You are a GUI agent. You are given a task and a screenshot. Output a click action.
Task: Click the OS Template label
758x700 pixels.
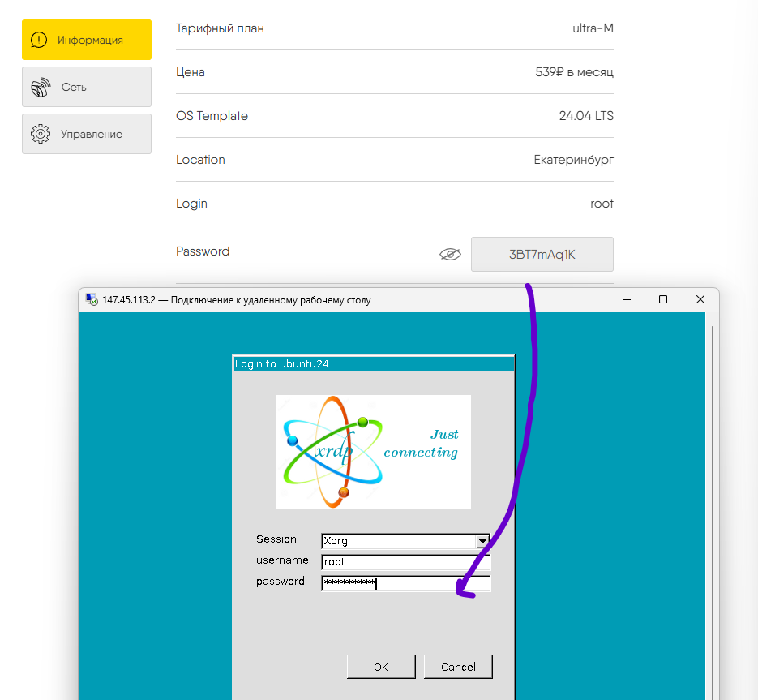(212, 116)
